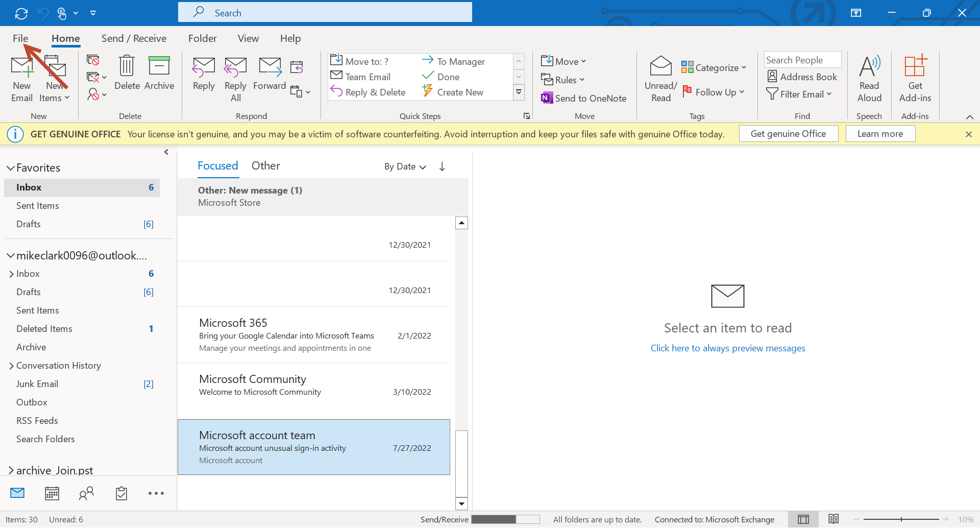Viewport: 980px width, 528px height.
Task: Select the Focused inbox tab
Action: pyautogui.click(x=217, y=165)
